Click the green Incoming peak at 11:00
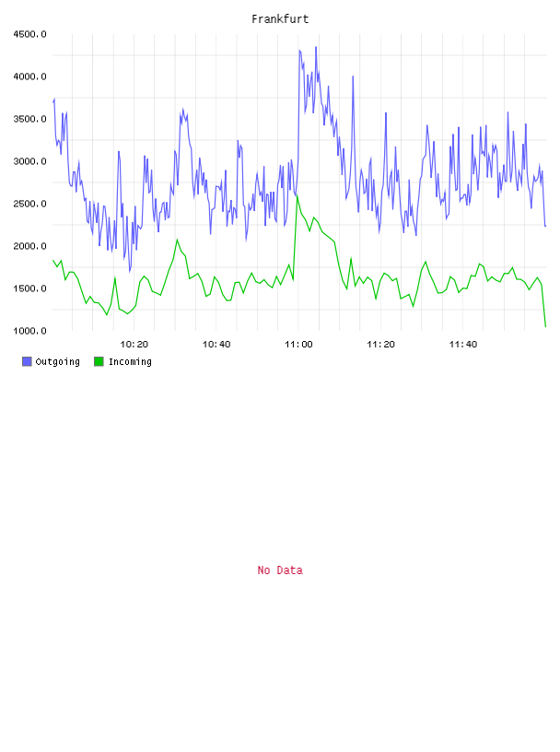 [x=297, y=195]
